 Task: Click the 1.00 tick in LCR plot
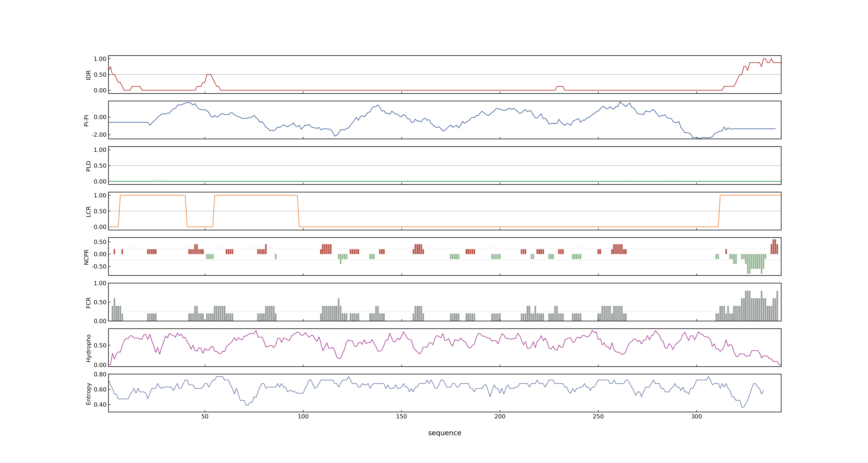click(100, 195)
